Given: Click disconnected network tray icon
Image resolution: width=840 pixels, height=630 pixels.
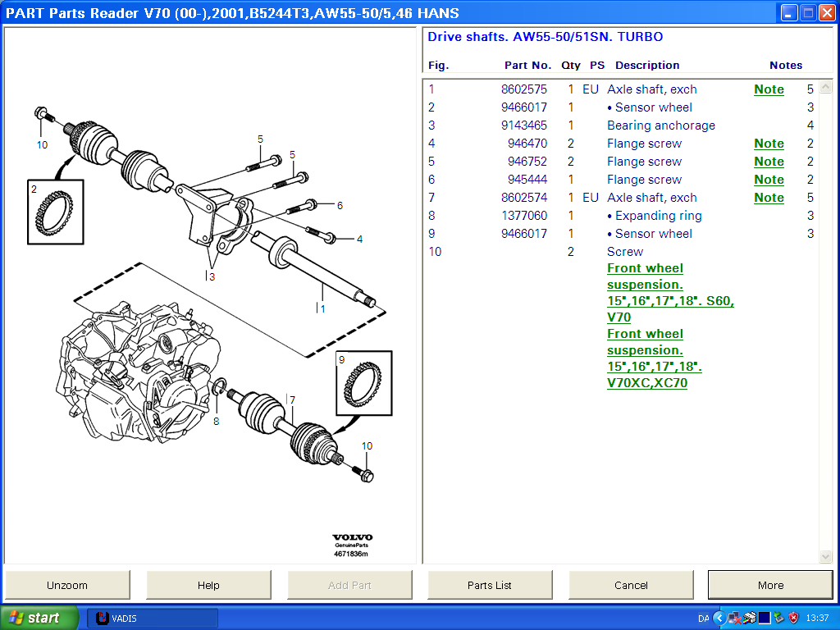Looking at the screenshot, I should pyautogui.click(x=734, y=619).
